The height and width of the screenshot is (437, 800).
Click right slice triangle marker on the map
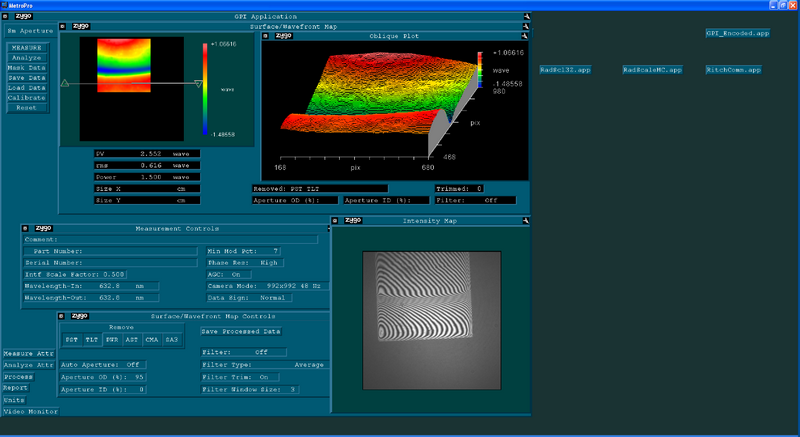click(198, 84)
